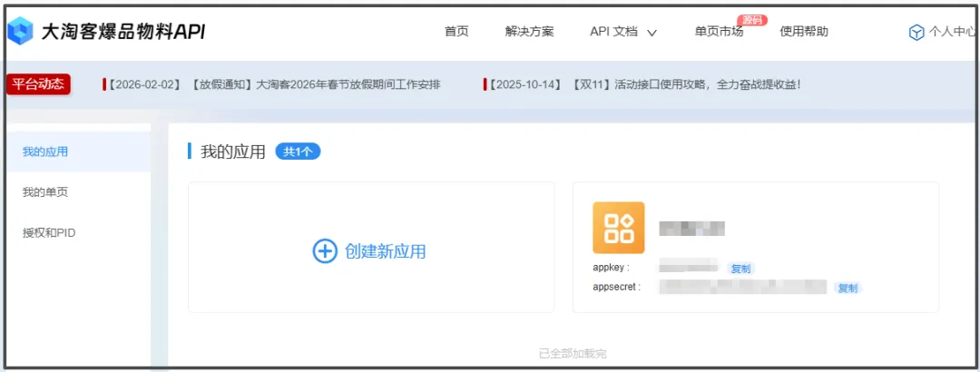This screenshot has height=372, width=980.
Task: Click 创建新应用 text
Action: (386, 251)
